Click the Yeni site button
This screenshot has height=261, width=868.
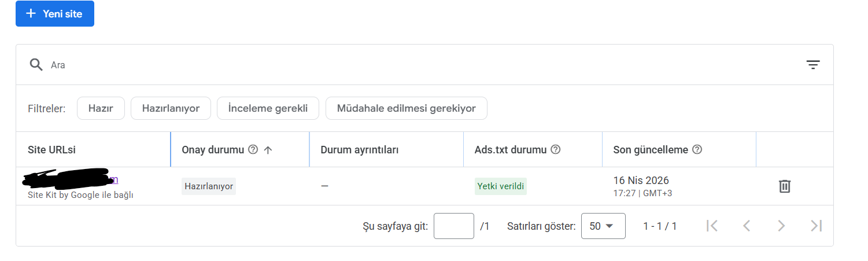(55, 14)
